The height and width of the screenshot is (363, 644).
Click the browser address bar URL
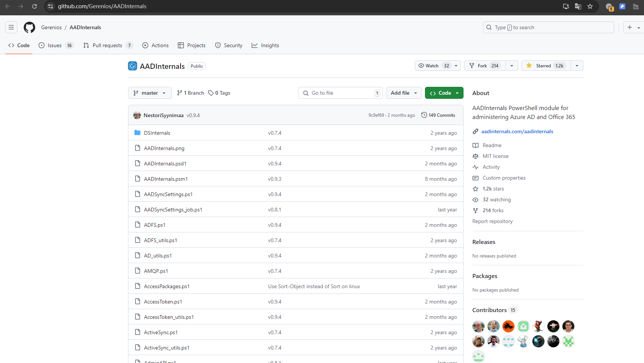102,6
